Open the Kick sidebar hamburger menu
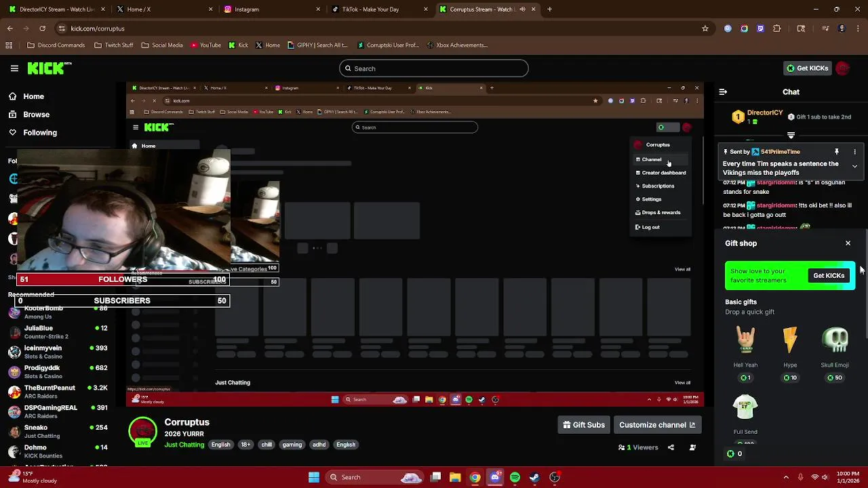This screenshot has height=488, width=868. [14, 68]
